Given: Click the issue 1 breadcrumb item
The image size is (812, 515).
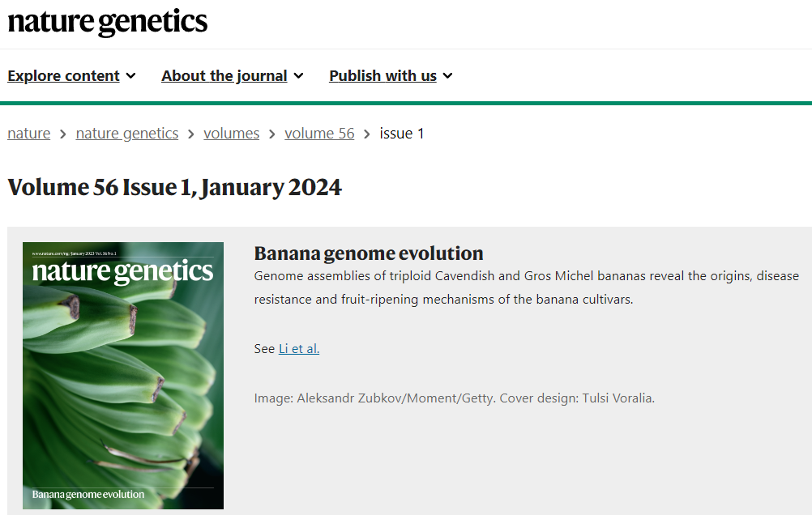Looking at the screenshot, I should click(x=402, y=134).
